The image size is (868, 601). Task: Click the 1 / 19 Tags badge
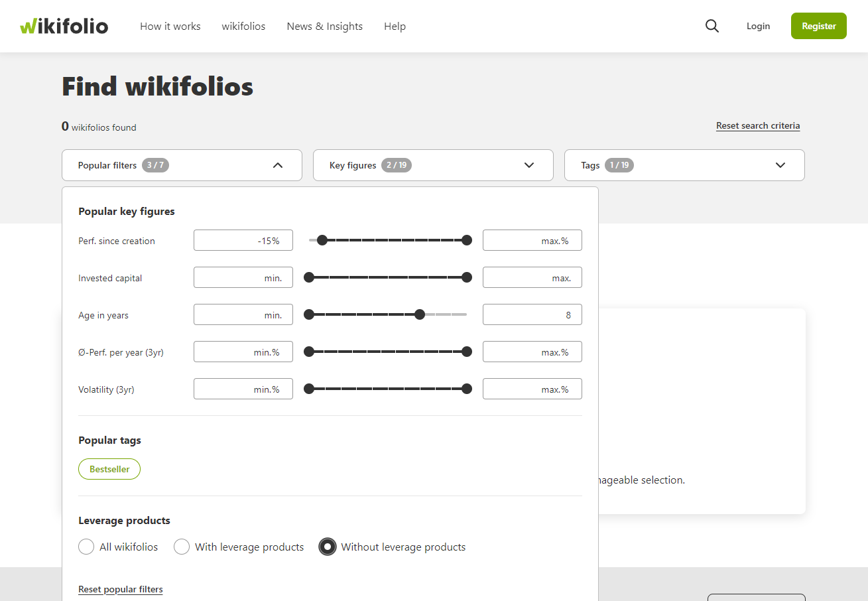pyautogui.click(x=619, y=165)
